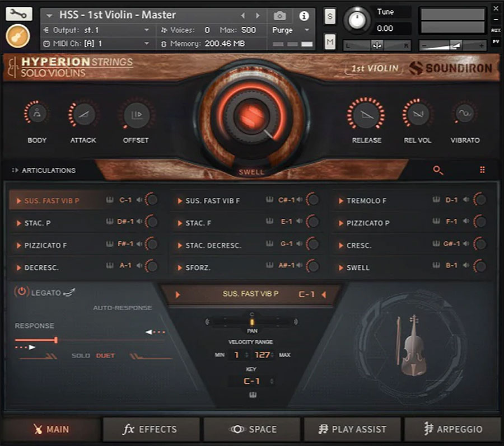The width and height of the screenshot is (504, 446).
Task: Select the Tremolo F articulation
Action: click(366, 201)
